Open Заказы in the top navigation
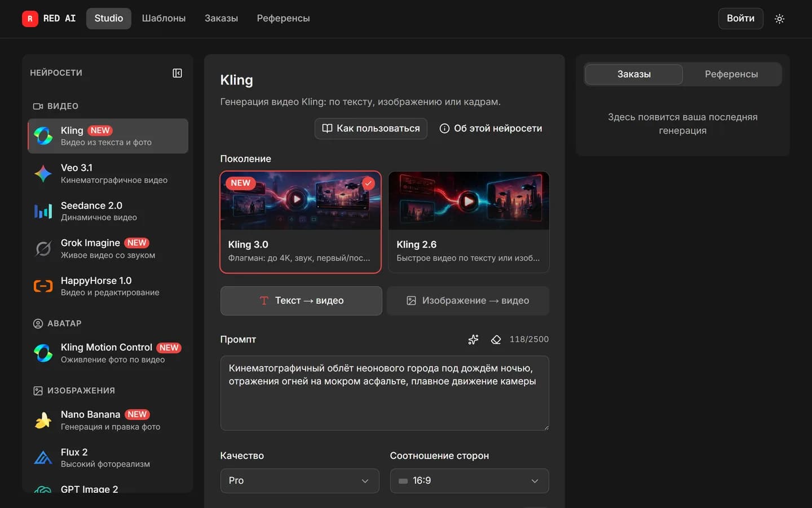 point(221,19)
